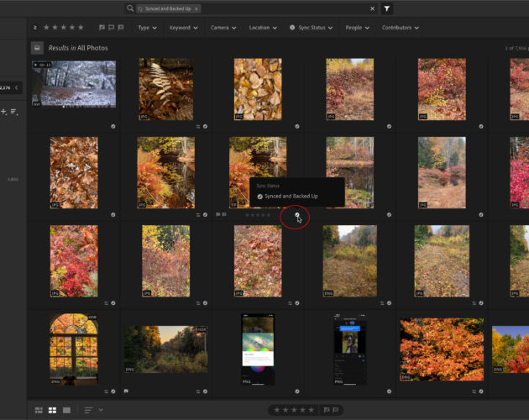Collapse the left panel with the arrow
529x420 pixels.
(x=16, y=88)
